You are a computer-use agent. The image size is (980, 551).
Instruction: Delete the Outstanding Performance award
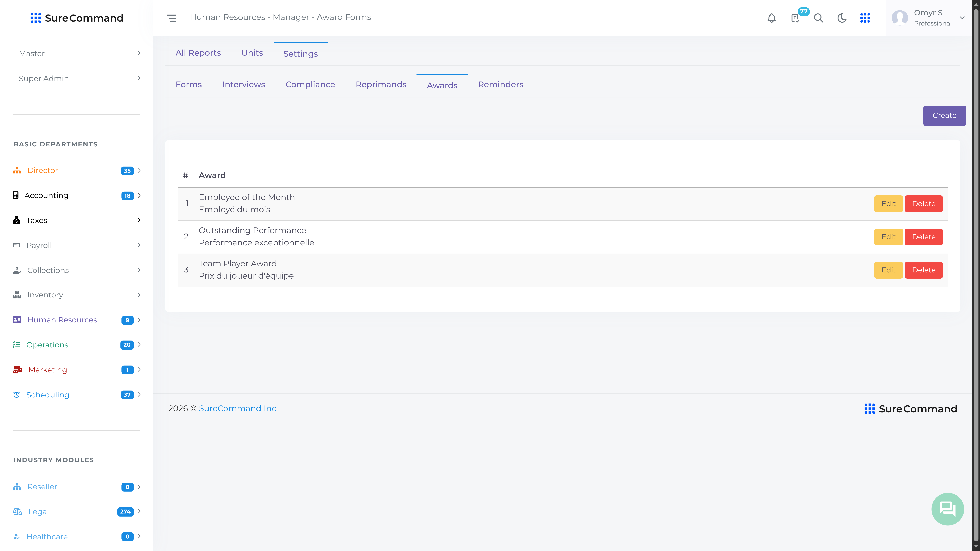click(924, 237)
